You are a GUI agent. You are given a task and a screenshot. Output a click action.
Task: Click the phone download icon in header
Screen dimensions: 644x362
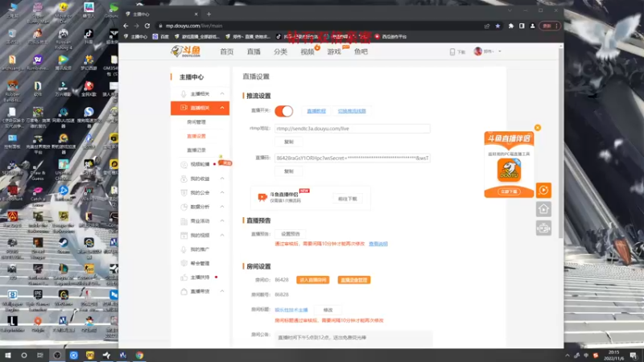pos(452,51)
